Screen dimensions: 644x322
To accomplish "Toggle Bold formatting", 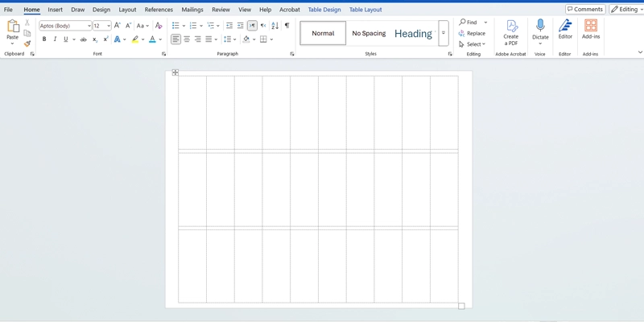I will (44, 39).
